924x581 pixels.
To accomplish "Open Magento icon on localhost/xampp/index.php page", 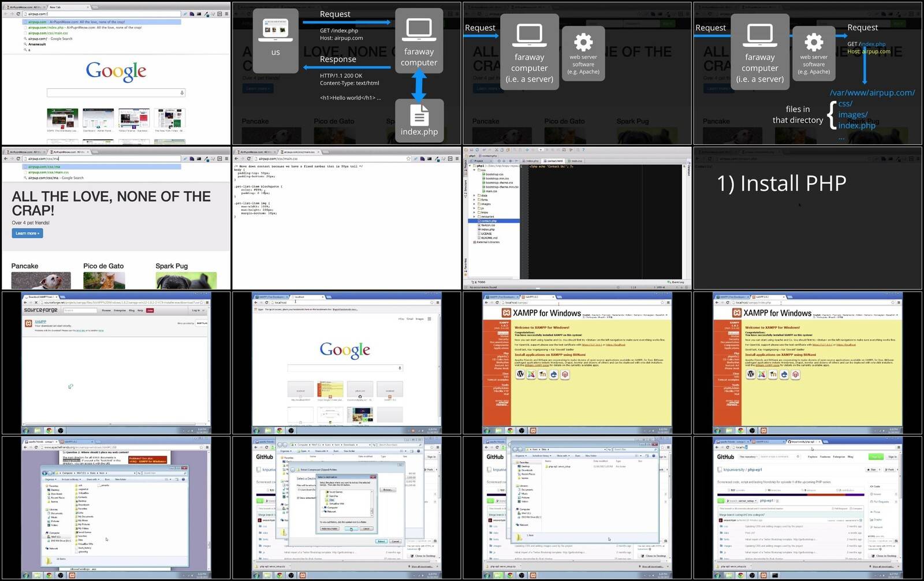I will pyautogui.click(x=795, y=374).
